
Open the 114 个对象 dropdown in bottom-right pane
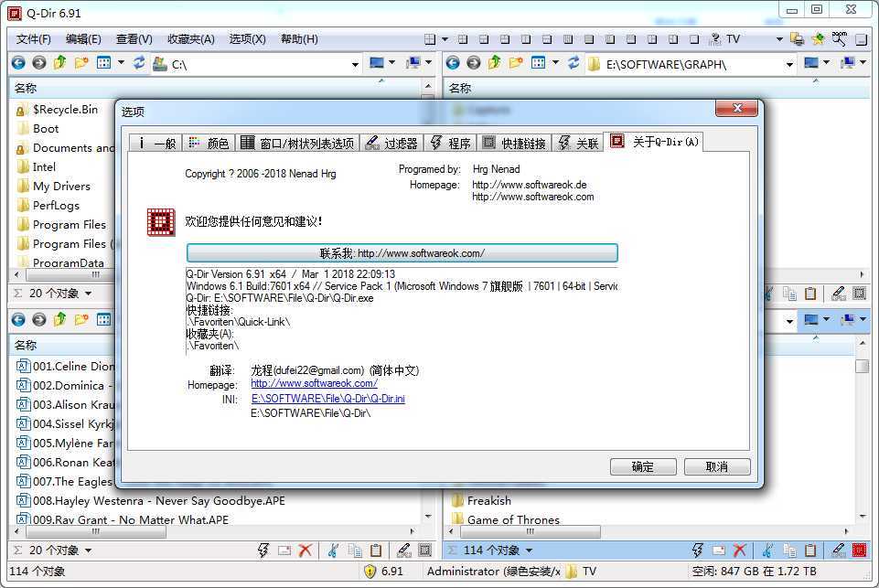point(529,551)
